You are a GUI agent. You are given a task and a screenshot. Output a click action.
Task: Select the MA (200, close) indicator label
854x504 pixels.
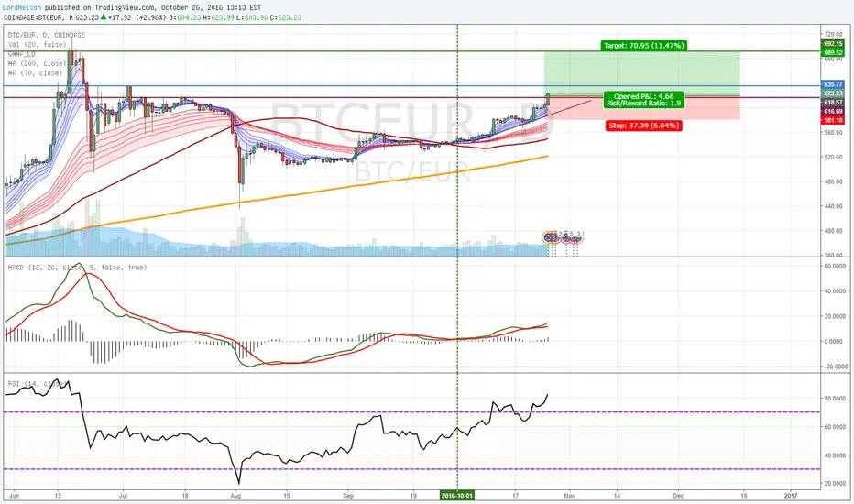(37, 64)
